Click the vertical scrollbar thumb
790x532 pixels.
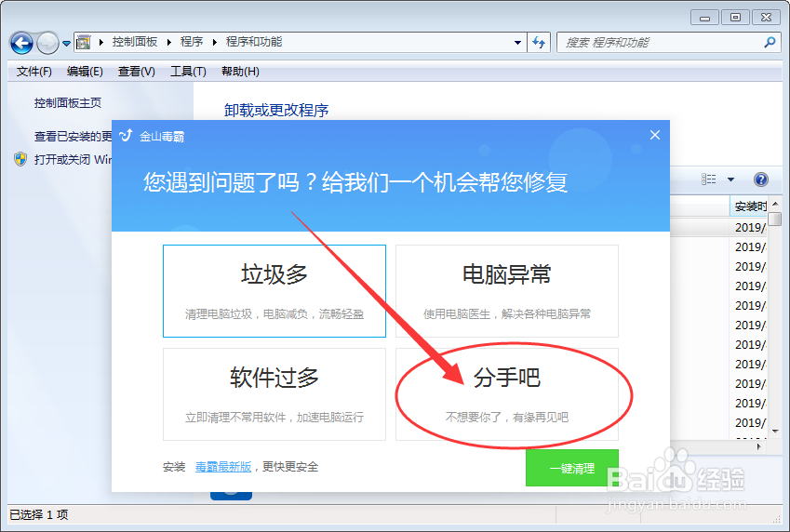[x=775, y=219]
